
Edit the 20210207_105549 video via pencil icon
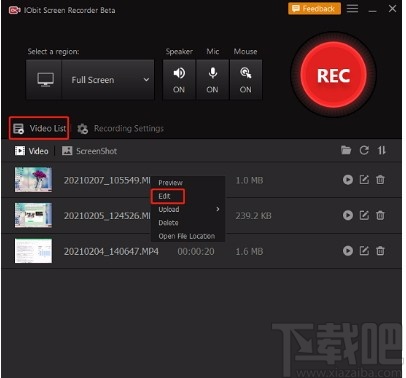pyautogui.click(x=364, y=180)
